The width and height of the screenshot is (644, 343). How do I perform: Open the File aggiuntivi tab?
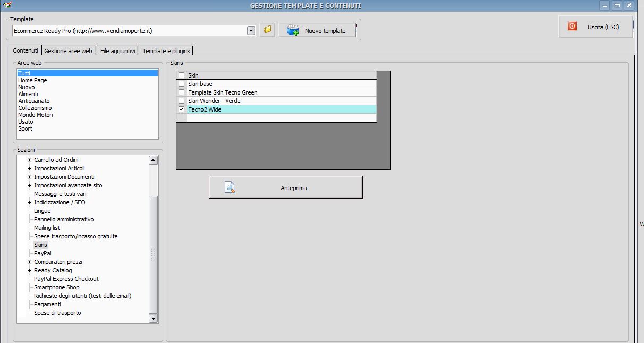(x=118, y=50)
